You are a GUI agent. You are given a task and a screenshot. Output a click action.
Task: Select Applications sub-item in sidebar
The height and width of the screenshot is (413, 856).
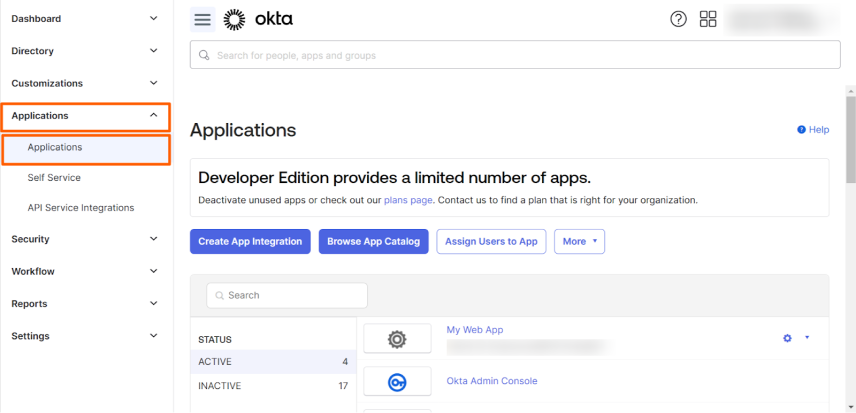tap(86, 150)
